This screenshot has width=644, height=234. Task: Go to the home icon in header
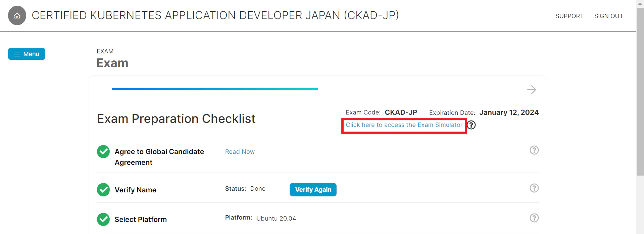point(17,15)
